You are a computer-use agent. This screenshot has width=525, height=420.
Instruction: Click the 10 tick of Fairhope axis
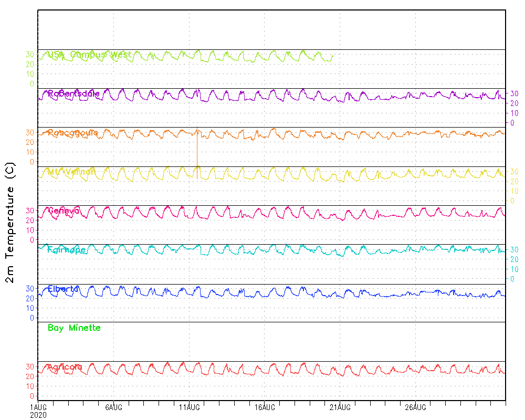click(x=514, y=269)
